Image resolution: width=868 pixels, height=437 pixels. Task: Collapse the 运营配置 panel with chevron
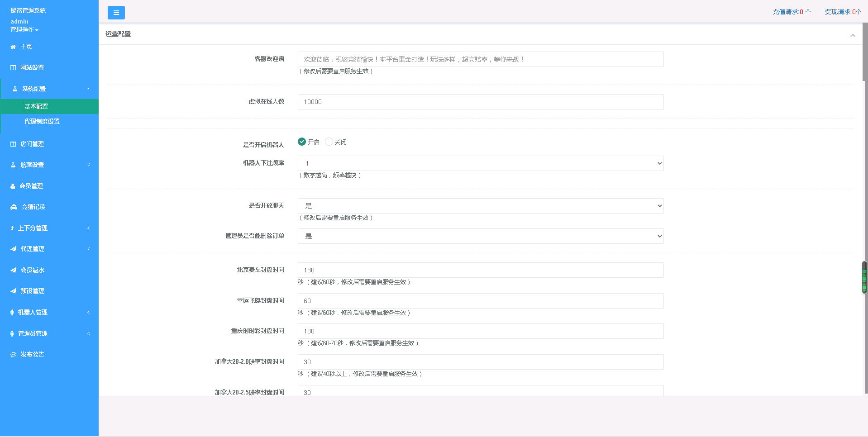click(852, 35)
